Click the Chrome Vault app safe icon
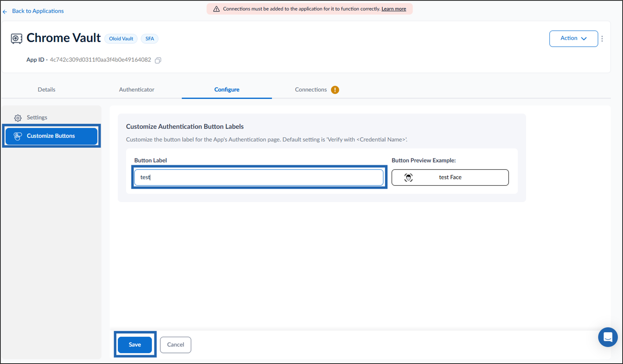Screen dimensions: 623x364 click(x=16, y=38)
